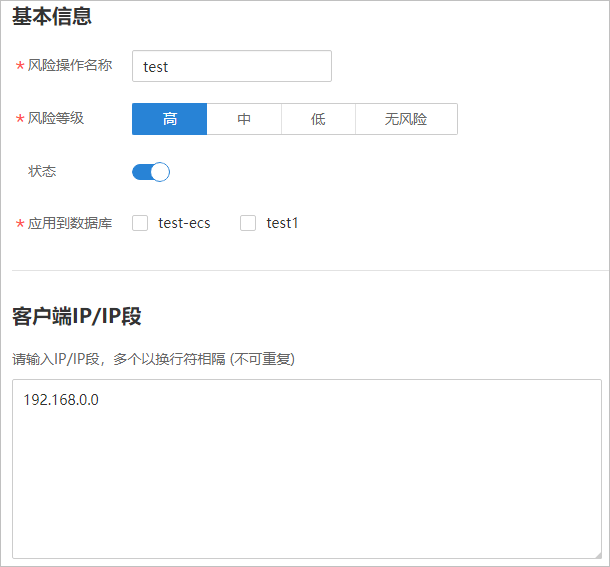Image resolution: width=610 pixels, height=567 pixels.
Task: Choose the 无风险 risk level option
Action: 406,119
